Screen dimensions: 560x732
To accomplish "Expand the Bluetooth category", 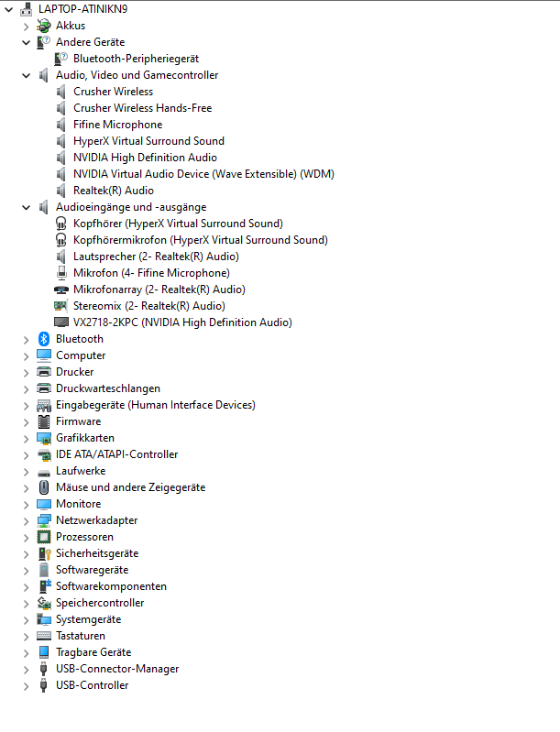I will click(x=27, y=340).
